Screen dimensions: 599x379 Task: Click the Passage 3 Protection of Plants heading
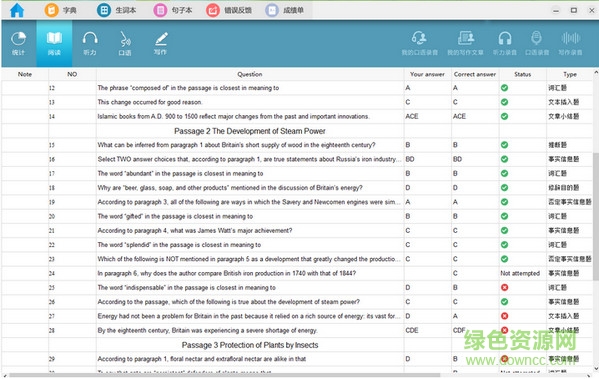point(250,345)
